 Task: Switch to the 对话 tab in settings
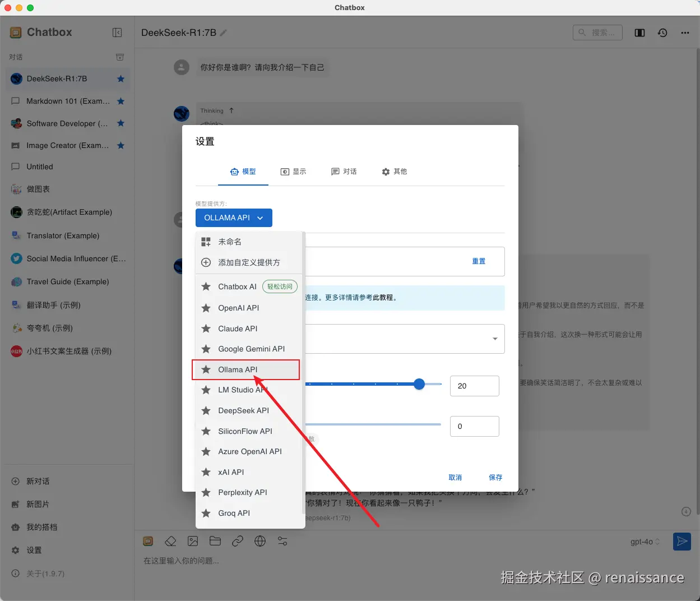tap(344, 172)
